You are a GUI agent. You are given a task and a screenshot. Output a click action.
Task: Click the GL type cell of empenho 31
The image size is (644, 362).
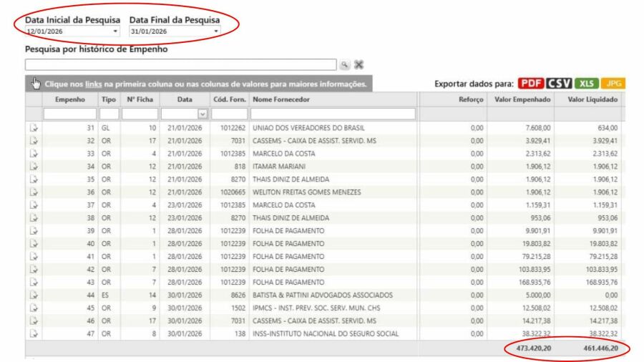point(106,128)
